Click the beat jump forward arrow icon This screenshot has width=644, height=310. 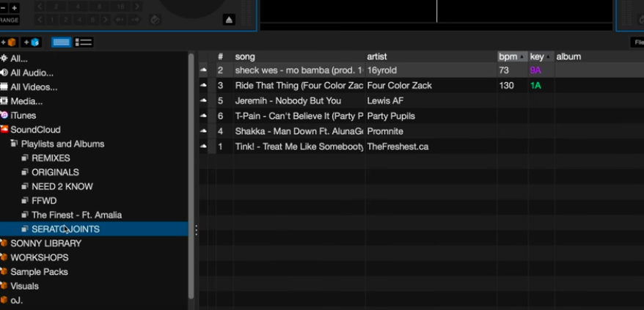[x=135, y=20]
